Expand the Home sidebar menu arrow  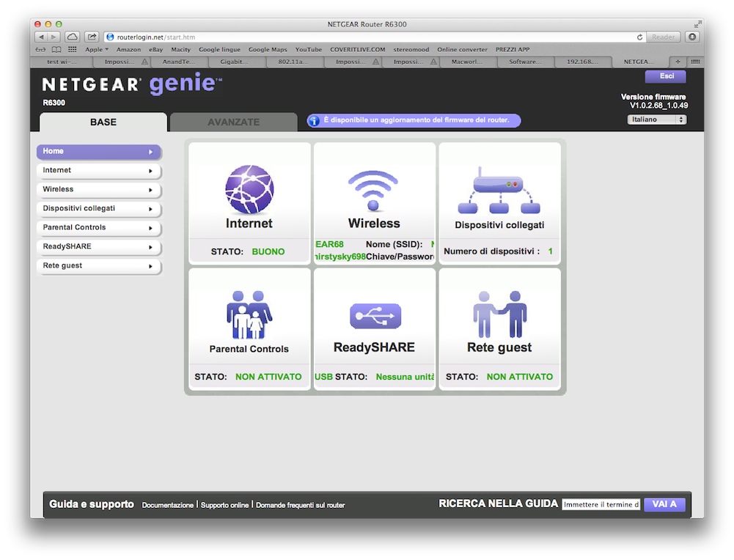point(151,152)
